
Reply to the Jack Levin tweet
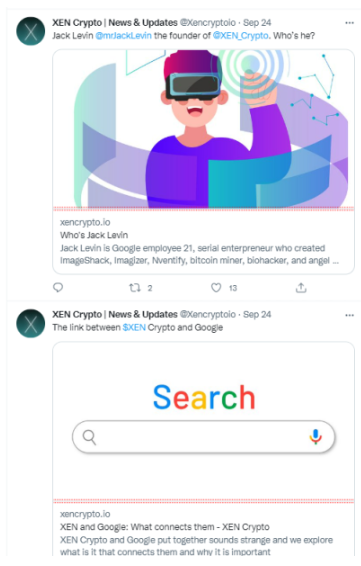click(x=58, y=287)
